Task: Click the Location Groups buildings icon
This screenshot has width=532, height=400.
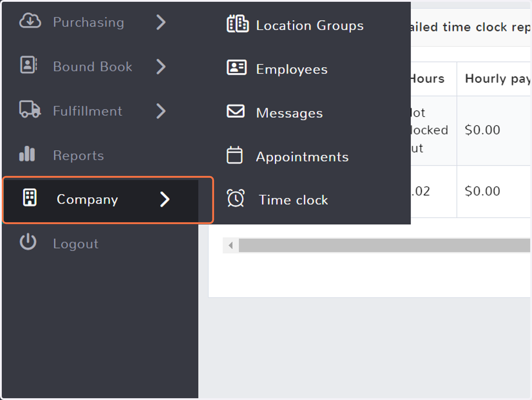Action: pyautogui.click(x=238, y=24)
